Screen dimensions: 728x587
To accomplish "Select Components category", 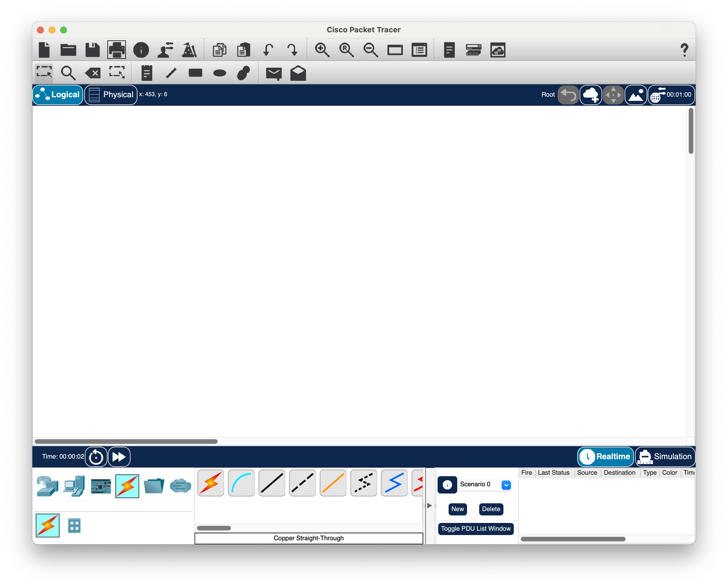I will (x=101, y=486).
